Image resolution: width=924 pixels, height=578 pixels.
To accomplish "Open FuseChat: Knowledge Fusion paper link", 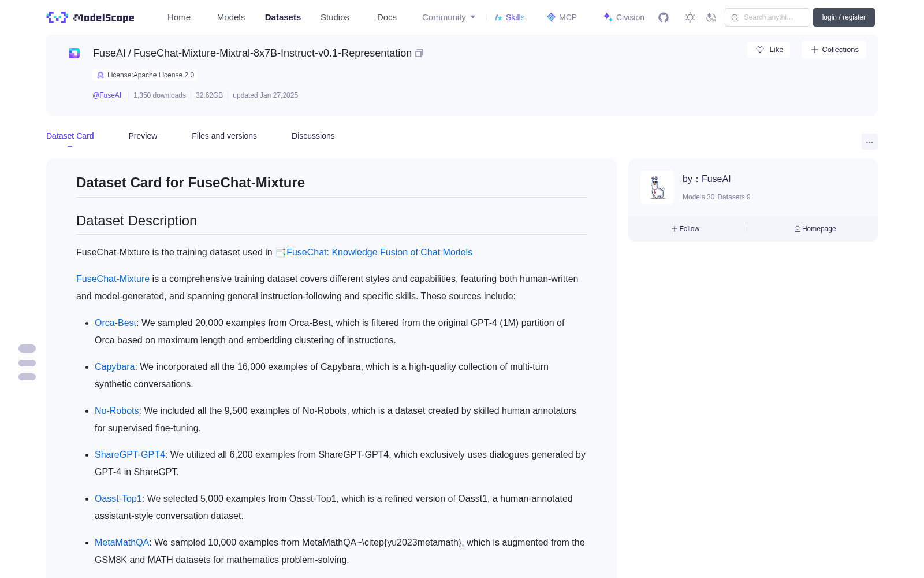I will [x=379, y=253].
